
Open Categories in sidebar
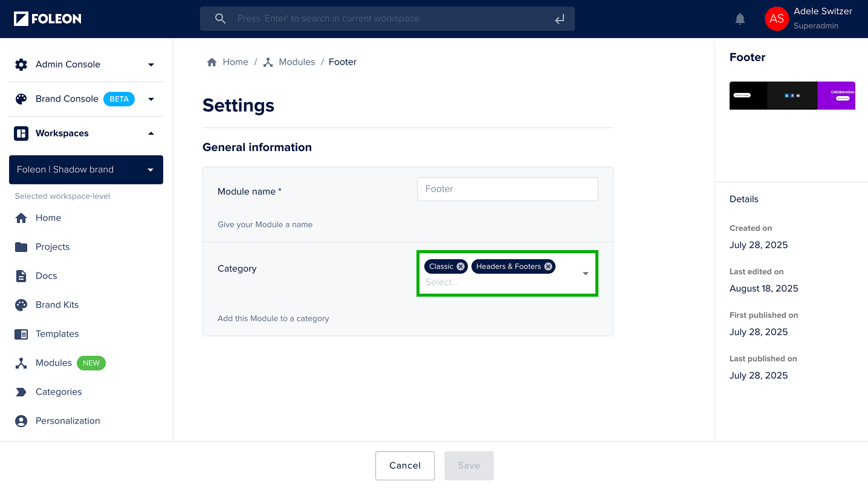pos(59,392)
